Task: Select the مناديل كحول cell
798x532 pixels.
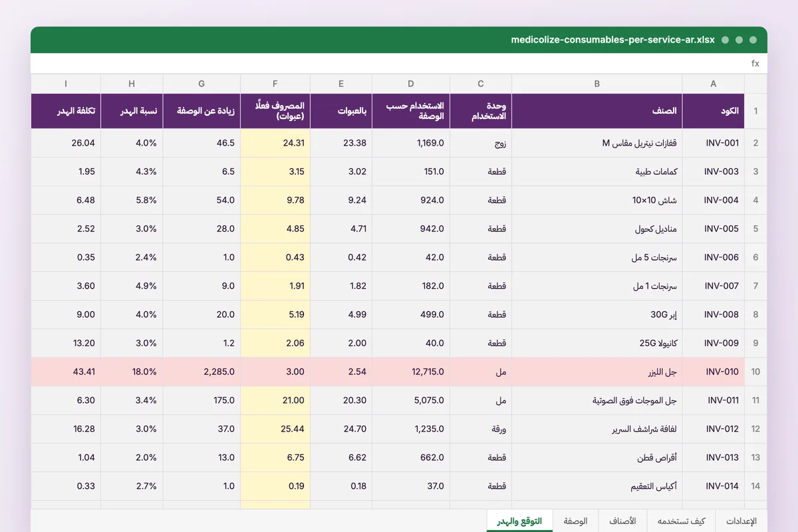Action: pos(597,229)
